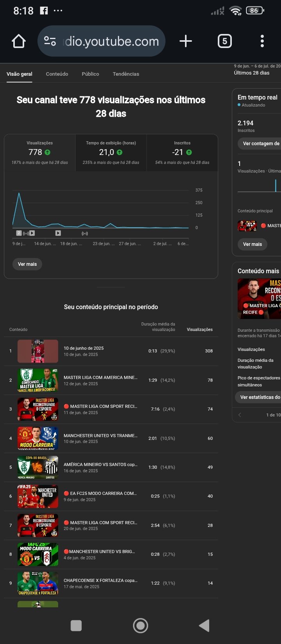Screen dimensions: 281x644
Task: Select the Inscritos -21 metric card
Action: pos(182,153)
